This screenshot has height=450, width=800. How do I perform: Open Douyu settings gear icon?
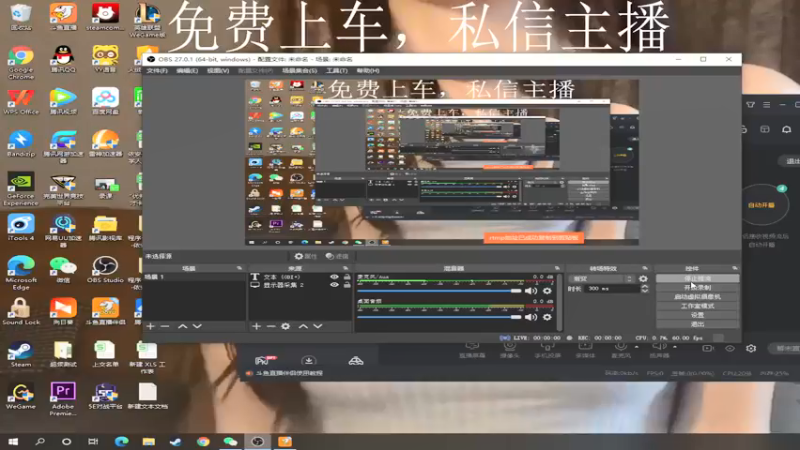[751, 348]
